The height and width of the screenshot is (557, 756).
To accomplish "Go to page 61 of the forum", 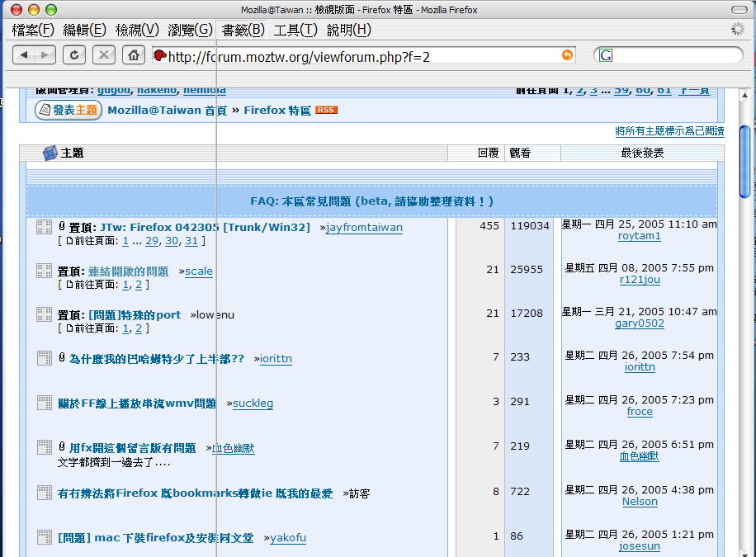I will [664, 90].
